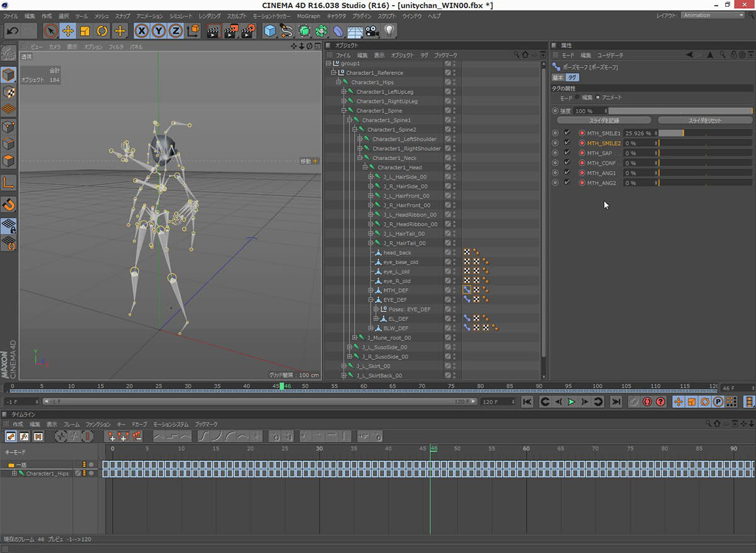The height and width of the screenshot is (553, 756).
Task: Toggle the Y axis lock
Action: 159,30
